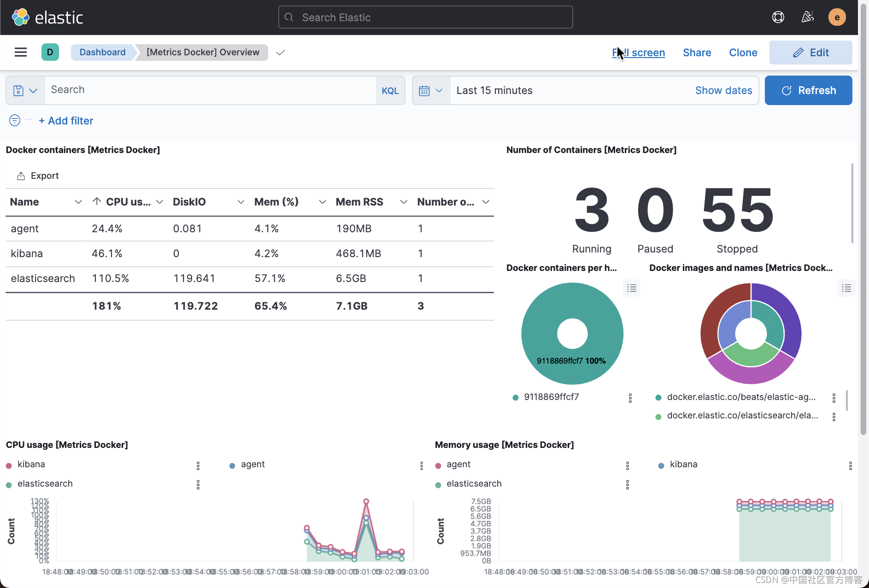
Task: Click the Dashboard breadcrumb
Action: pos(102,52)
